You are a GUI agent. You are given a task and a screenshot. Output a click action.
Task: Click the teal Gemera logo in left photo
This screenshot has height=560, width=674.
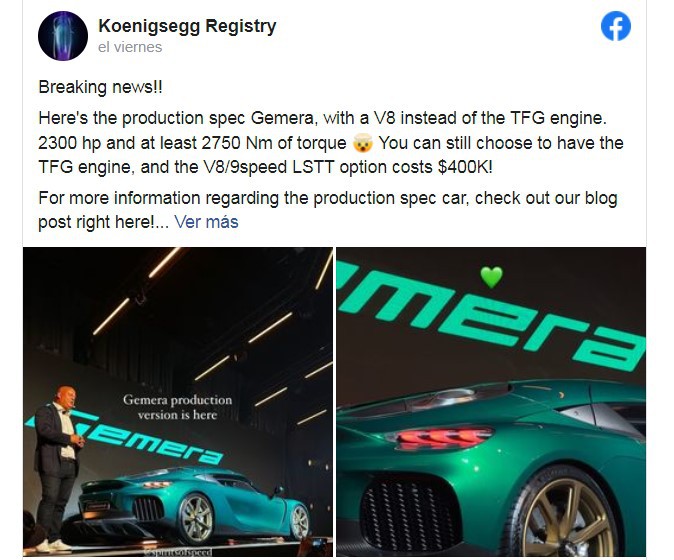tap(125, 438)
